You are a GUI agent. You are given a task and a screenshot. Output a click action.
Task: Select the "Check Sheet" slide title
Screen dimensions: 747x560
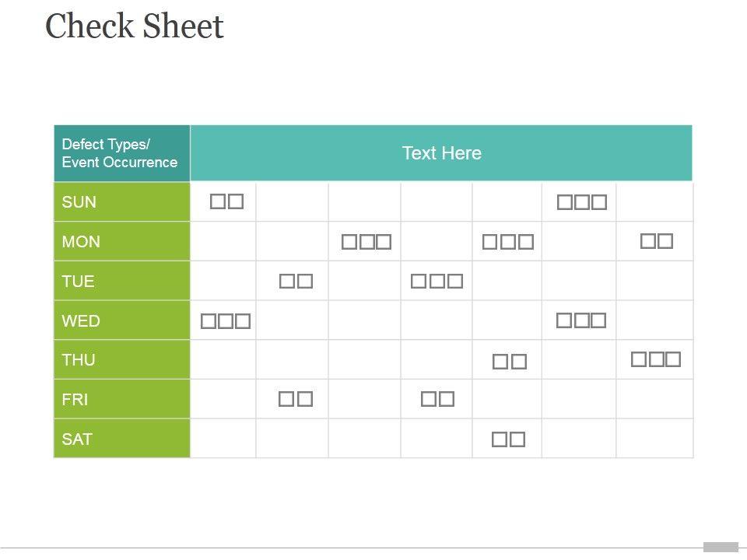point(135,26)
